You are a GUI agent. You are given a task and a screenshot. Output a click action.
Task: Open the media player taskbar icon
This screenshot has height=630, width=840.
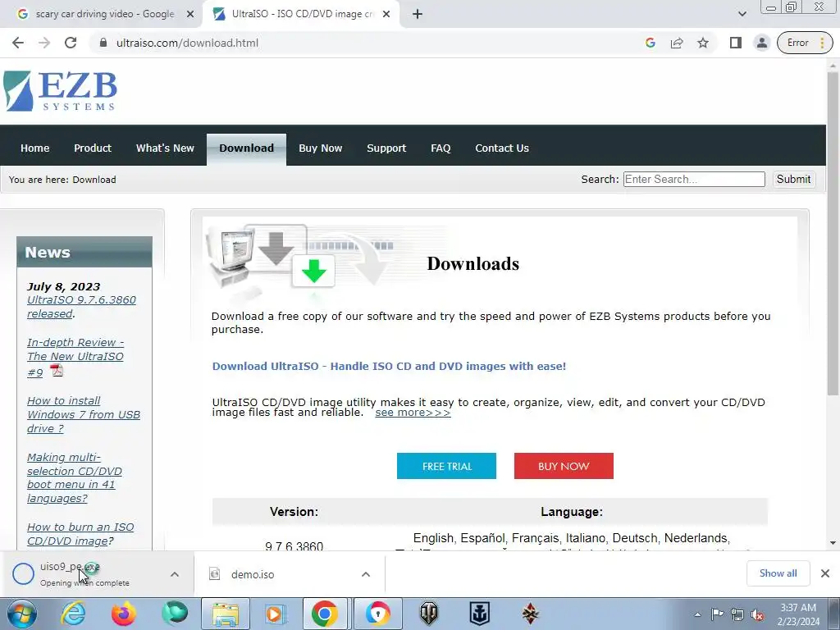(x=276, y=614)
